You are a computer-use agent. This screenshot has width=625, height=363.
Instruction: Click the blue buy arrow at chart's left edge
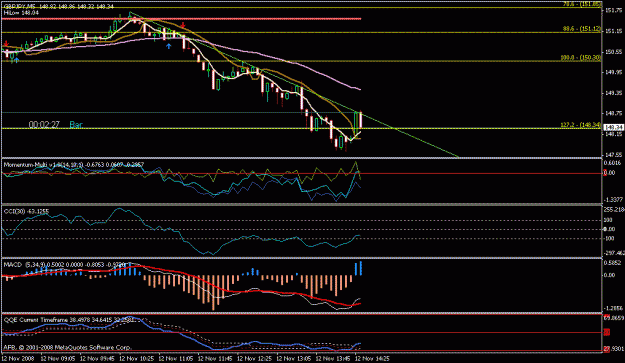[x=16, y=61]
